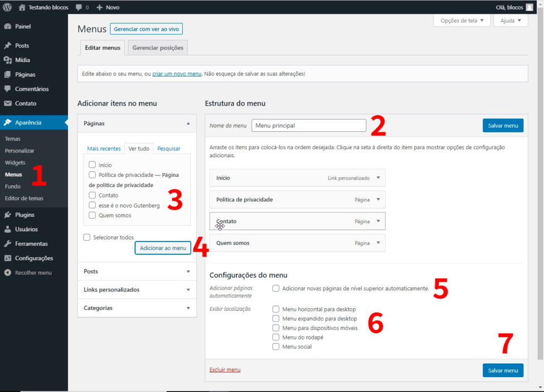Check the Contato page checkbox

pos(92,195)
